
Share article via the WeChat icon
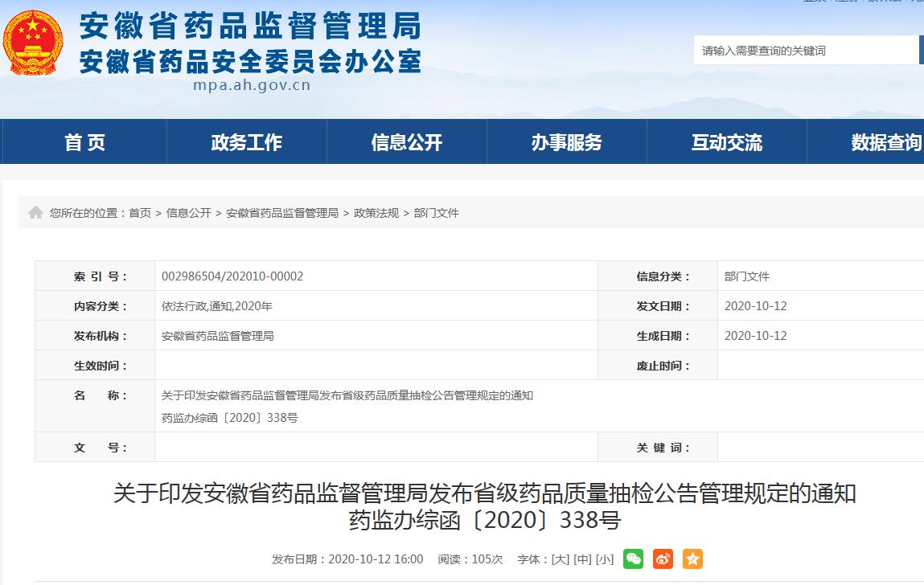(634, 558)
